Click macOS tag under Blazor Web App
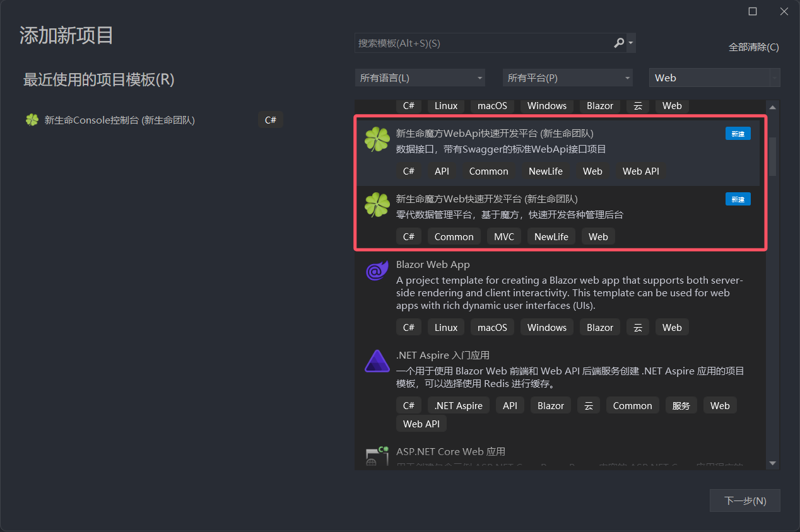Viewport: 800px width, 532px height. [x=492, y=328]
